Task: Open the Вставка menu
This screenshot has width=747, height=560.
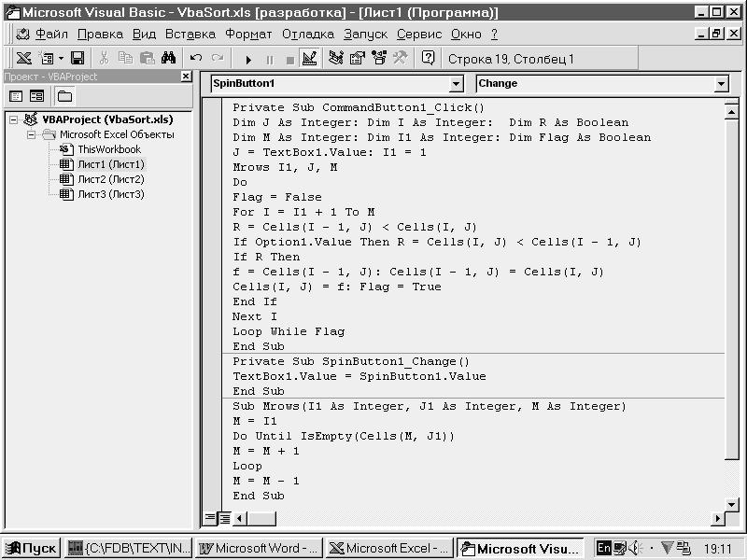Action: 190,35
